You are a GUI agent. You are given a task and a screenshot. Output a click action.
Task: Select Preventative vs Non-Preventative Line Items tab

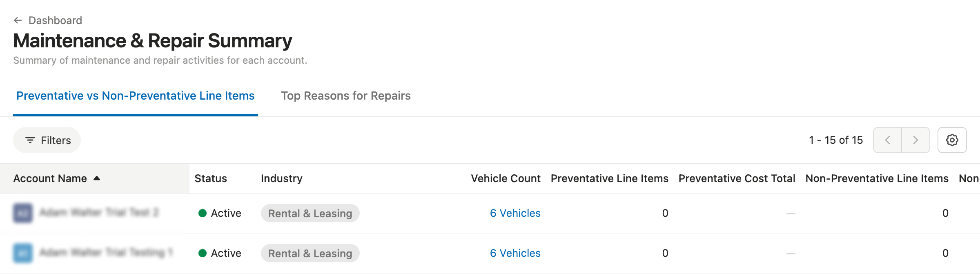[x=135, y=96]
